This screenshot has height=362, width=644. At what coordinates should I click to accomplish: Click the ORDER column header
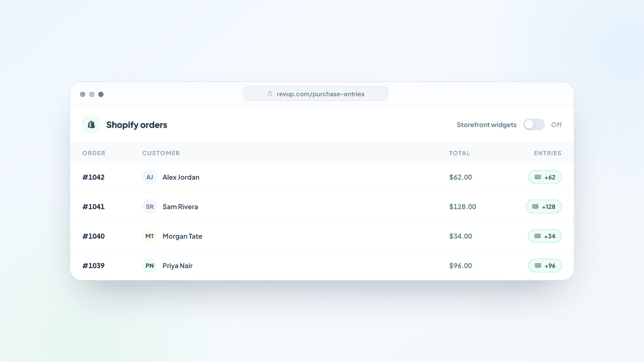94,153
